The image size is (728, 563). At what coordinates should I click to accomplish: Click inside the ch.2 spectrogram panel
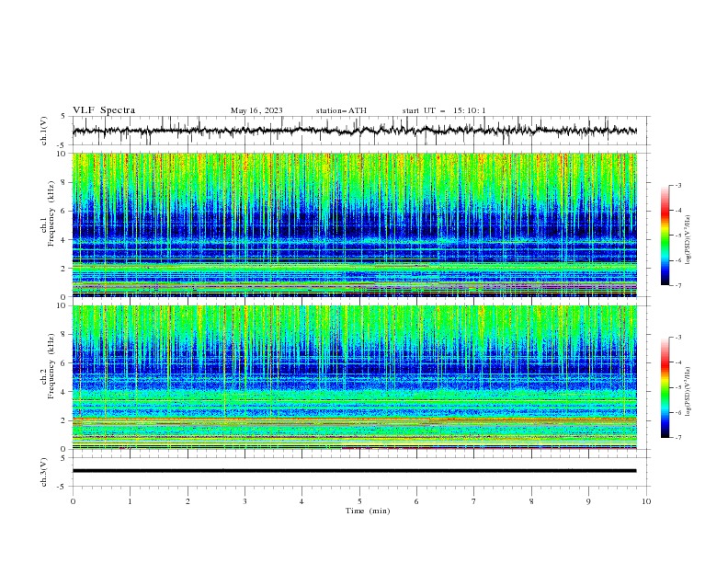354,377
